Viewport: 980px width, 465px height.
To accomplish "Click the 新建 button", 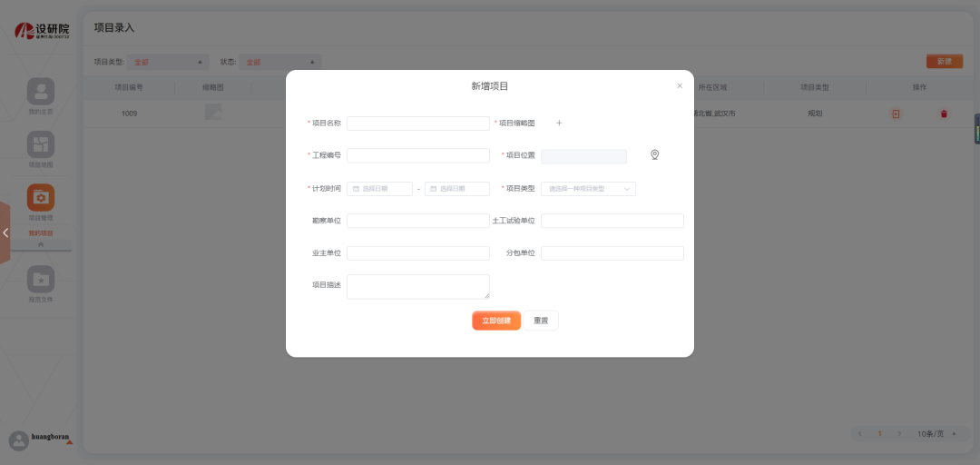I will (x=945, y=62).
